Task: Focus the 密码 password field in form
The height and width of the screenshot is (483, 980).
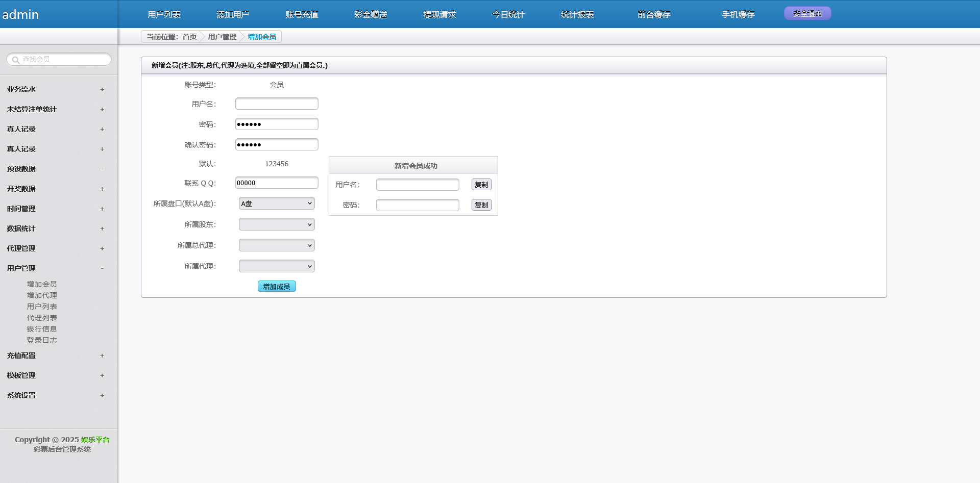Action: pos(277,124)
